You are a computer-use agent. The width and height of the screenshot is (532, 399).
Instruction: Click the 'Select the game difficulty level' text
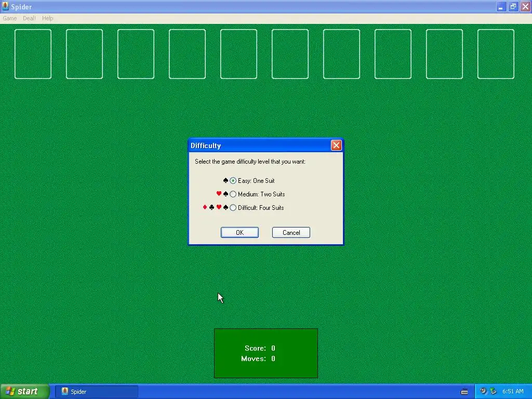tap(250, 162)
